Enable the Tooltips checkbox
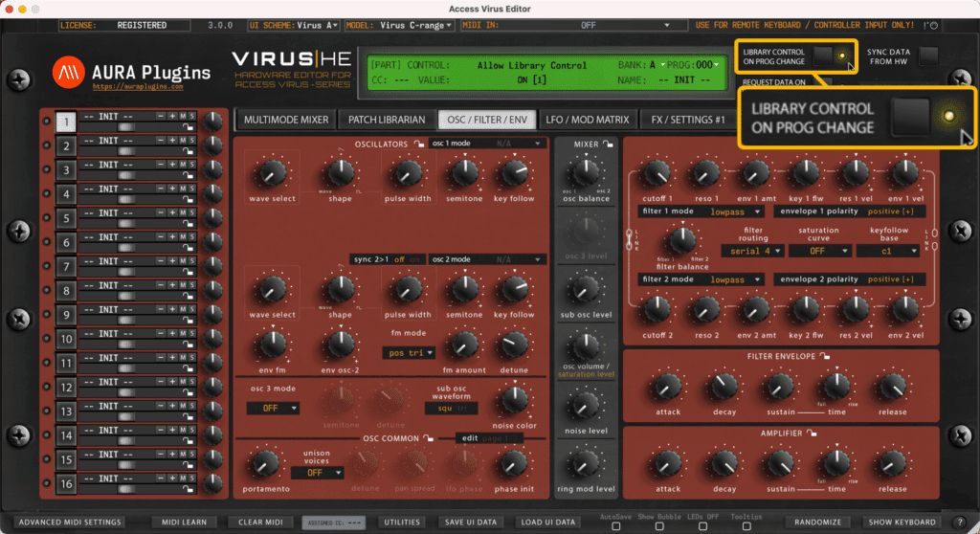Viewport: 980px width, 534px height. coord(746,526)
